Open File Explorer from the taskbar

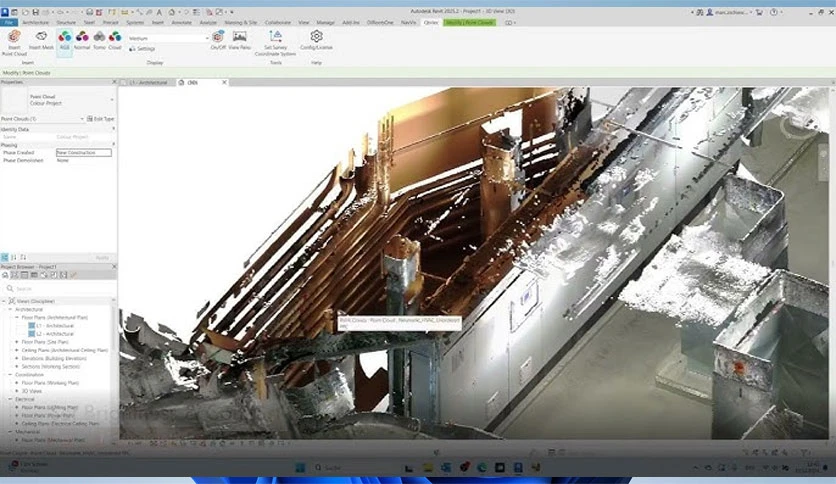tap(428, 467)
